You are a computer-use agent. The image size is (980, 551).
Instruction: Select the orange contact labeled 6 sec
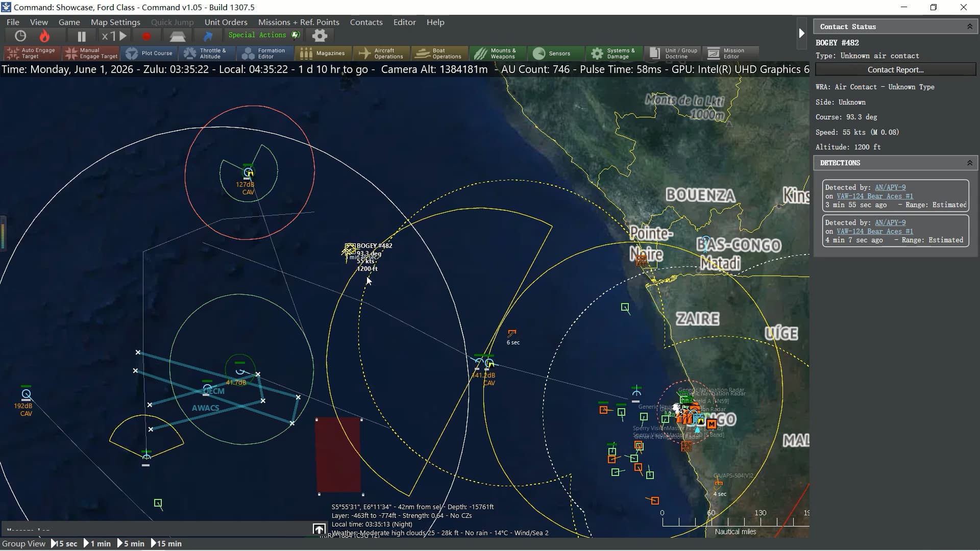point(512,333)
